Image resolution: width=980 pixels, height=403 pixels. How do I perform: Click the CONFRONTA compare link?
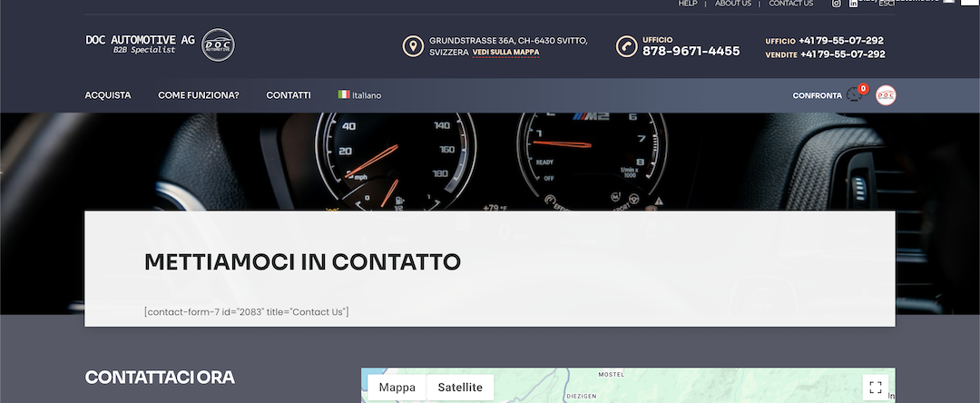817,95
